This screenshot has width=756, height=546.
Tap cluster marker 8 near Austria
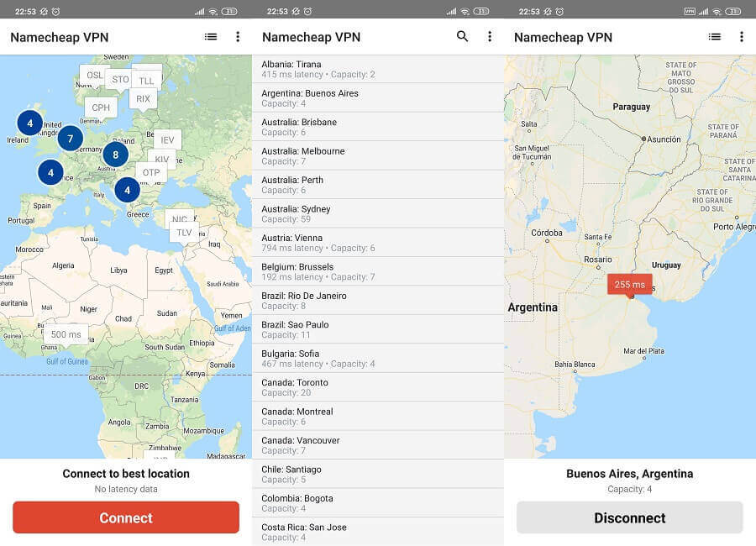click(x=116, y=155)
